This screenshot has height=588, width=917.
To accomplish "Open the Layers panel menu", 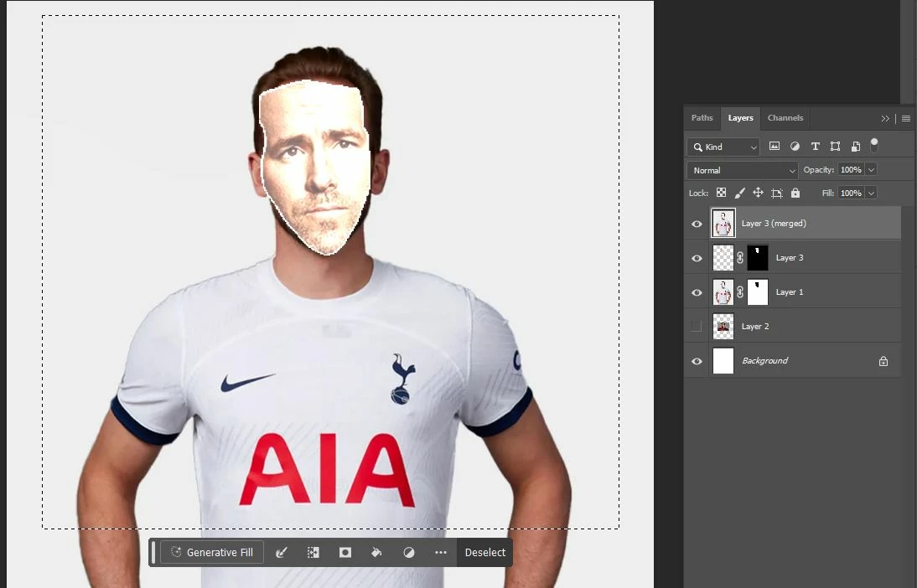I will pyautogui.click(x=906, y=119).
